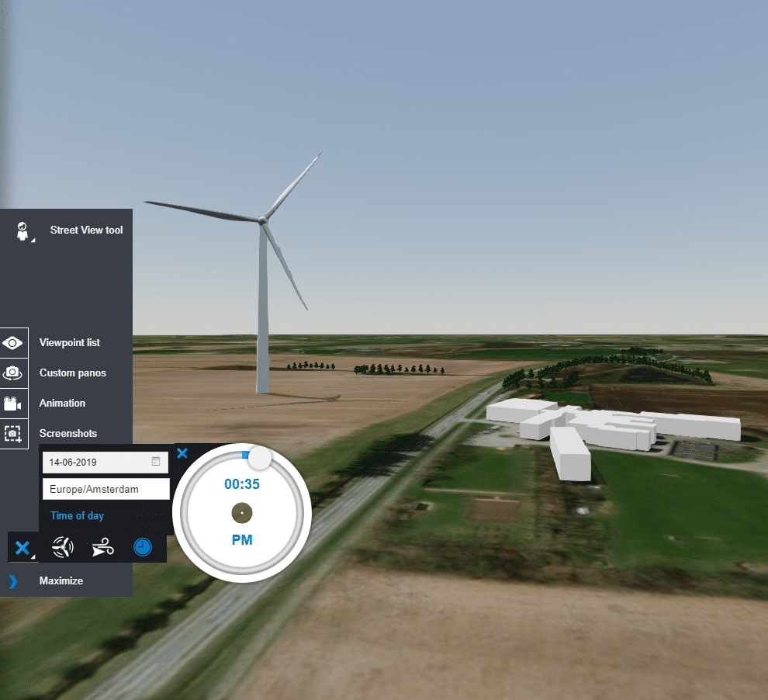This screenshot has height=700, width=768.
Task: Click the Custom panos camera icon
Action: (12, 373)
